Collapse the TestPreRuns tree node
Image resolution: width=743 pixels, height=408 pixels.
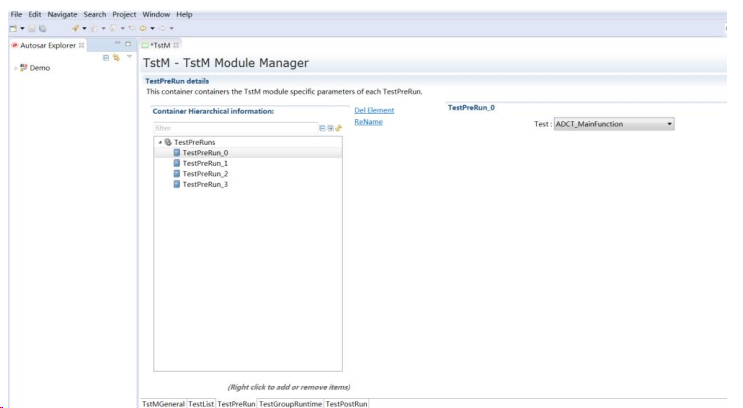160,142
